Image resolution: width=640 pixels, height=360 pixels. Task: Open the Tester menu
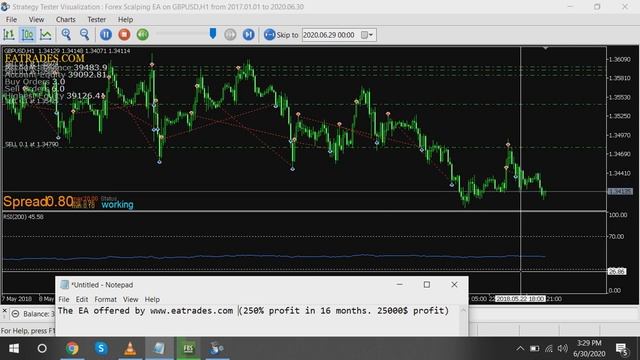click(x=96, y=20)
